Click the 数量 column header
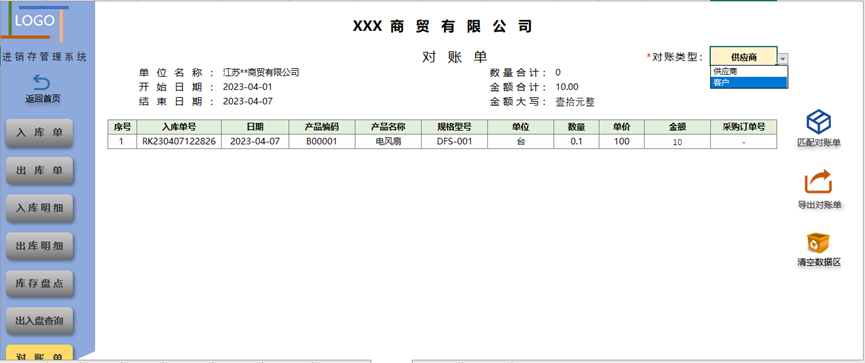The width and height of the screenshot is (865, 363). [x=576, y=127]
